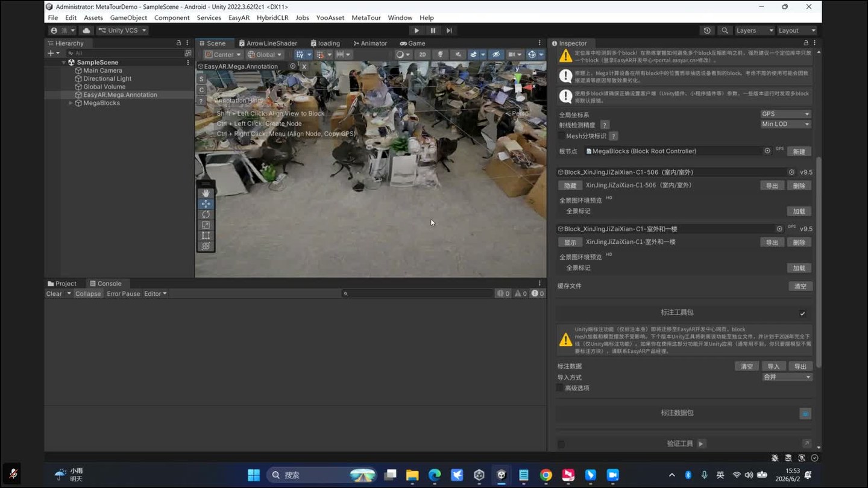Select the Scale tool in Scene overlay

point(206,225)
